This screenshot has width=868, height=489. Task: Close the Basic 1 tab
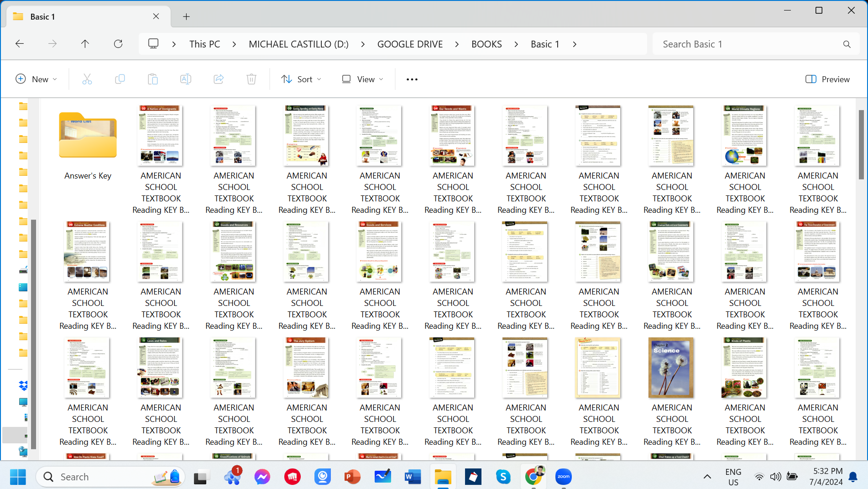coord(156,16)
